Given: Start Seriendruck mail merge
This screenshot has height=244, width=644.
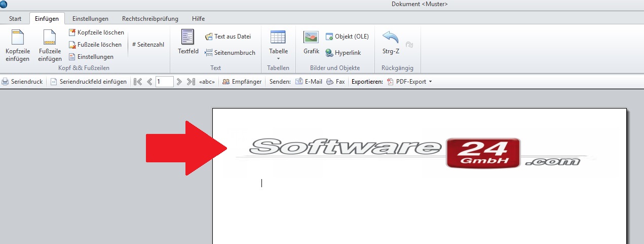Looking at the screenshot, I should point(22,82).
